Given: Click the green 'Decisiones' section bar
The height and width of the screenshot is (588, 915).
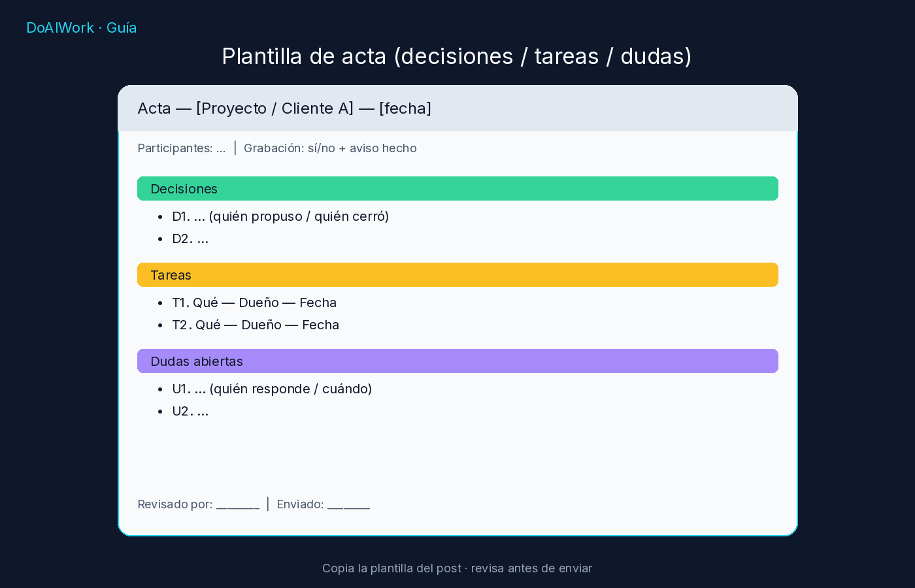Looking at the screenshot, I should tap(457, 189).
